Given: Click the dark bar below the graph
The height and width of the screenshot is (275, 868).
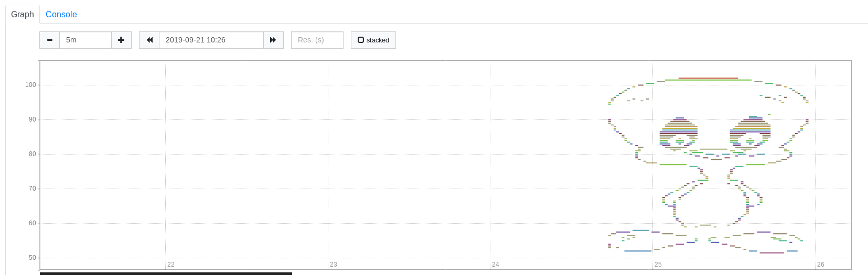Looking at the screenshot, I should click(x=166, y=273).
